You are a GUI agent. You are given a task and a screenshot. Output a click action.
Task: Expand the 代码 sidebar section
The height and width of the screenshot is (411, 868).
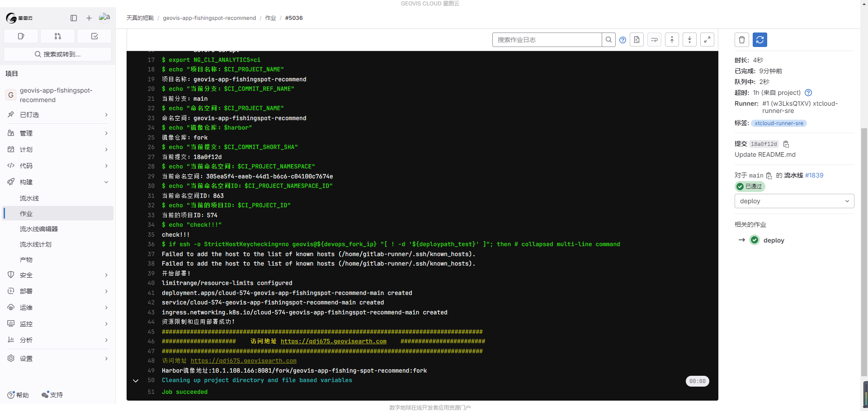58,166
